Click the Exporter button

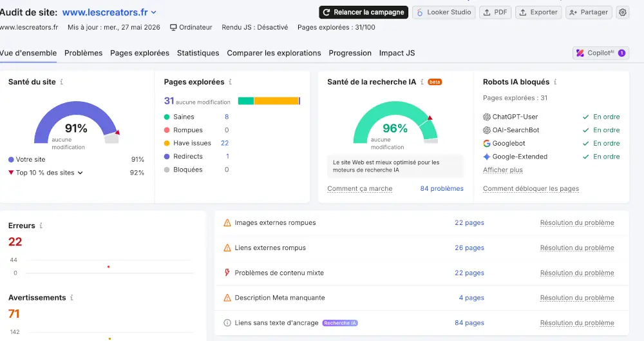[x=538, y=12]
